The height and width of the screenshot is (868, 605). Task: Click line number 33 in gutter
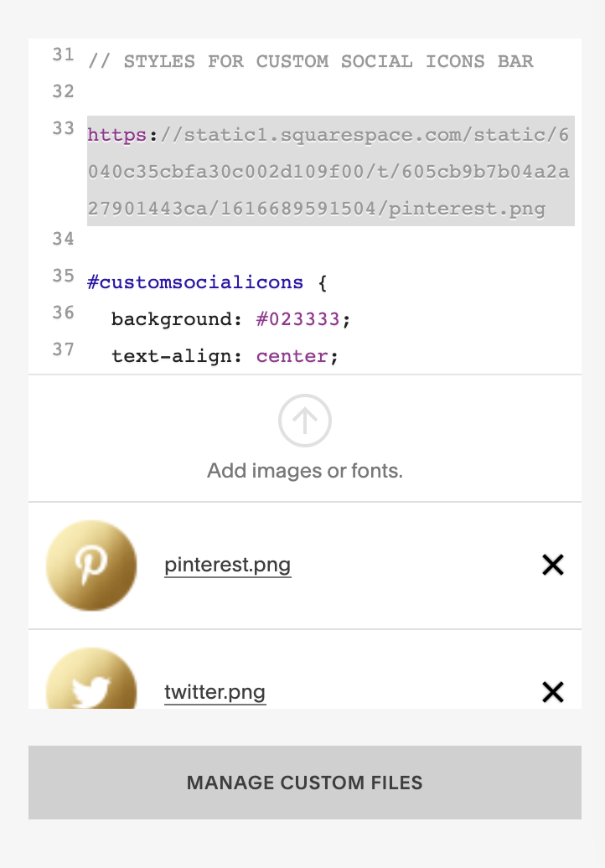click(63, 129)
